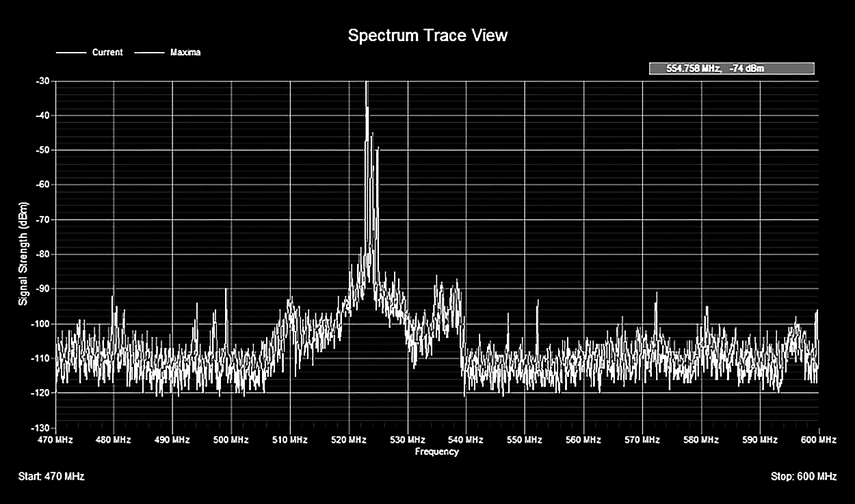
Task: Click the 580 MHz frequency axis label
Action: tap(701, 440)
